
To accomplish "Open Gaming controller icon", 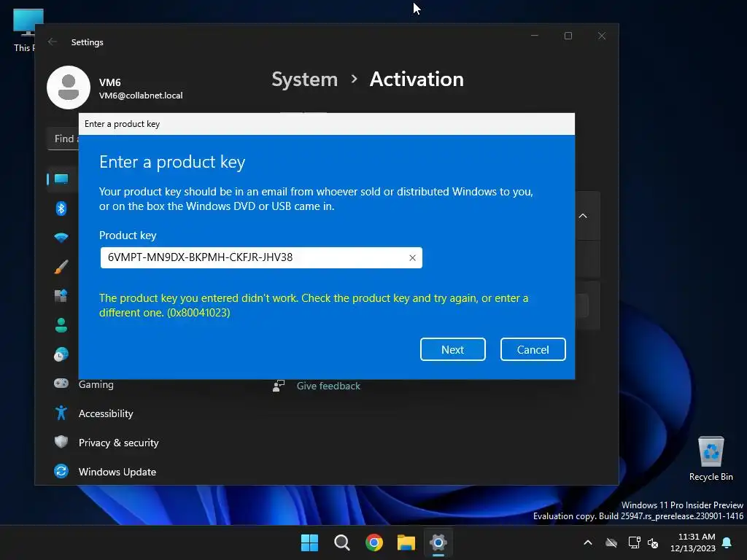I will tap(61, 384).
